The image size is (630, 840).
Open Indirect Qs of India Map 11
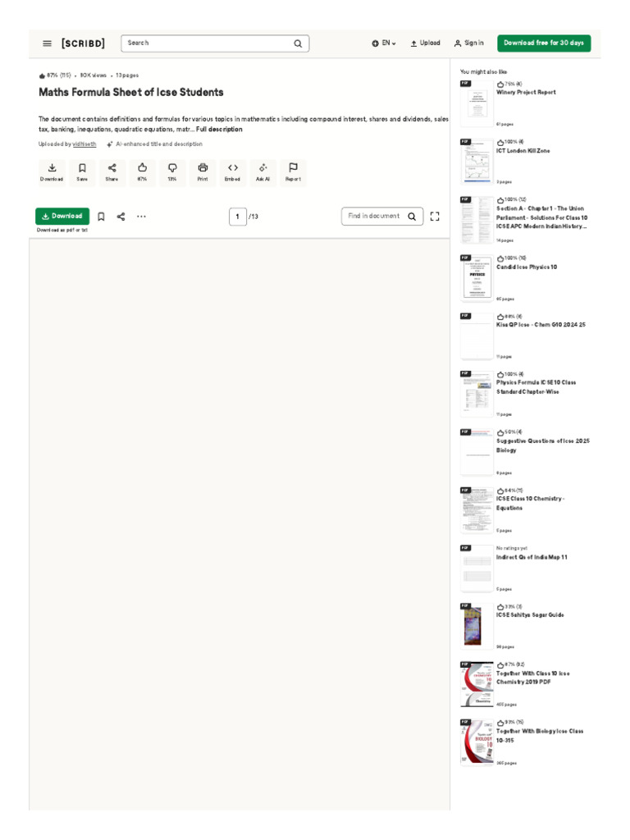tap(532, 557)
